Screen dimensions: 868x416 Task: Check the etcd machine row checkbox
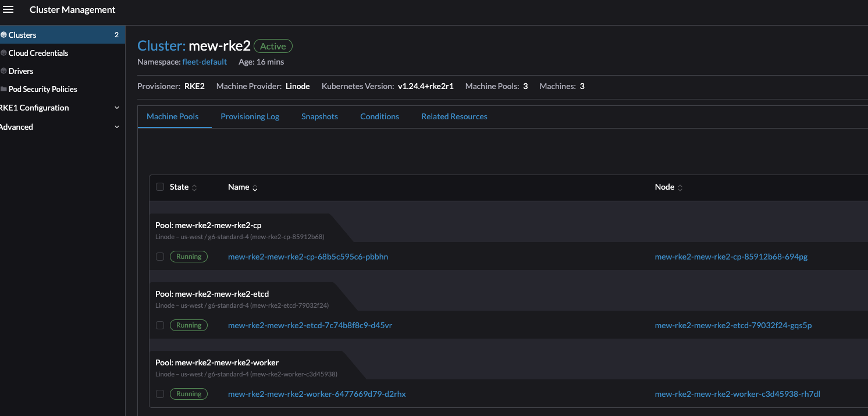[160, 325]
